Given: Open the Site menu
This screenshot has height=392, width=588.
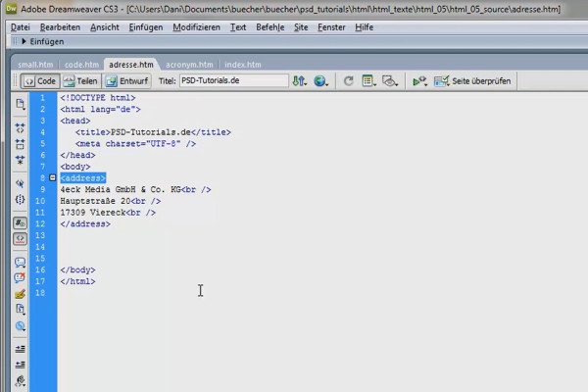Looking at the screenshot, I should [x=301, y=27].
